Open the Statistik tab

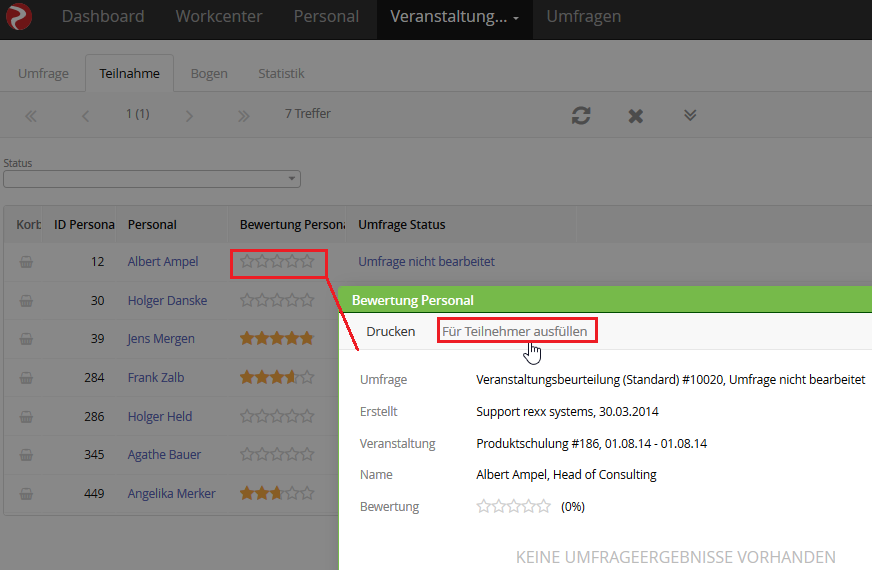[x=281, y=73]
